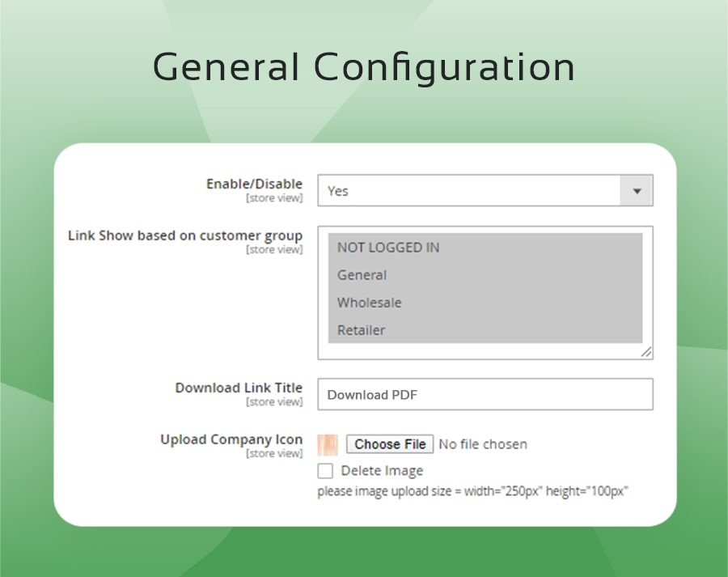
Task: Enable the Delete Image checkbox
Action: click(x=325, y=471)
